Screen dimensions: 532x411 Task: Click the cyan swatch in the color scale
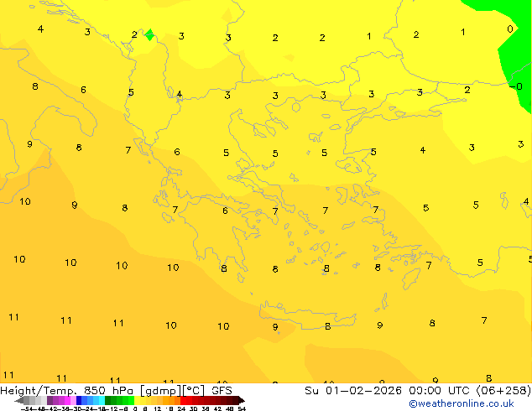(102, 400)
